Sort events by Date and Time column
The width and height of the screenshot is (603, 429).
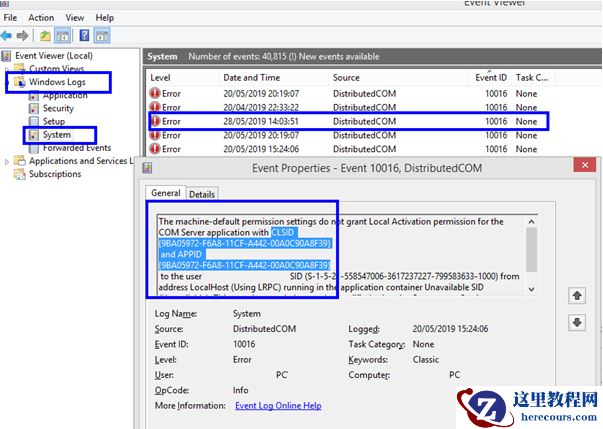click(x=273, y=78)
